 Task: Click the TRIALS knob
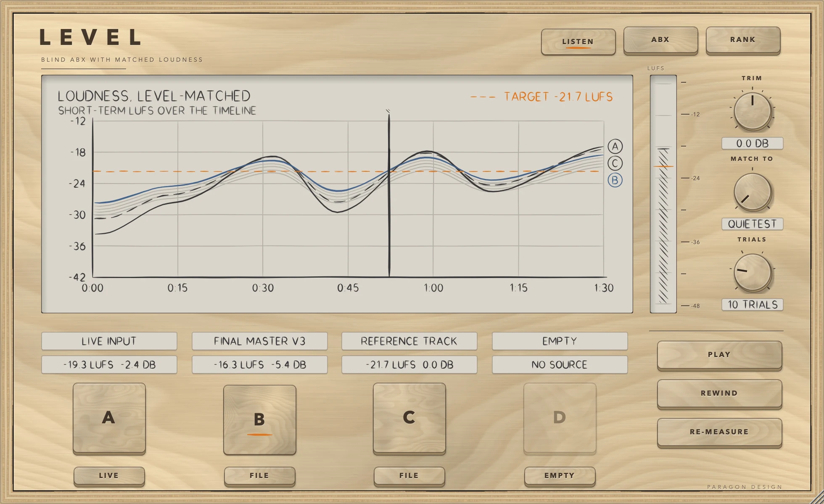point(752,273)
